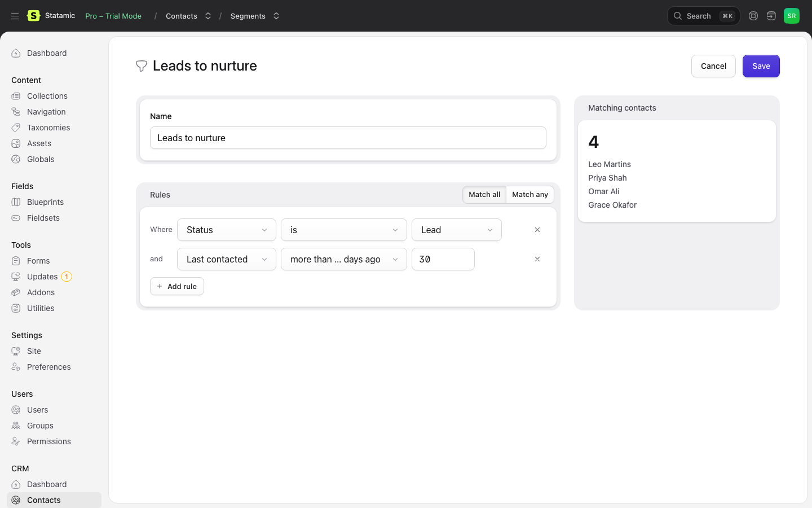Go to Navigation in the sidebar
Image resolution: width=812 pixels, height=508 pixels.
[x=46, y=112]
